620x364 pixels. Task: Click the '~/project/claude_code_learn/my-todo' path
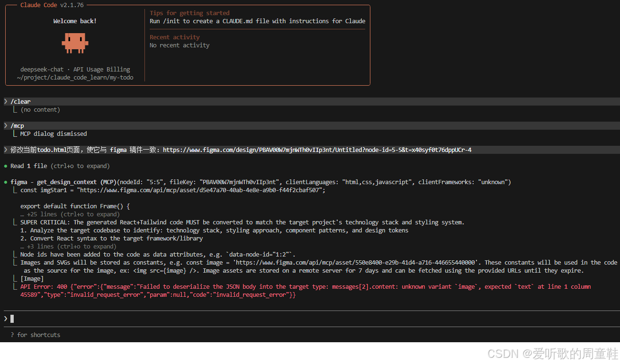pos(75,78)
